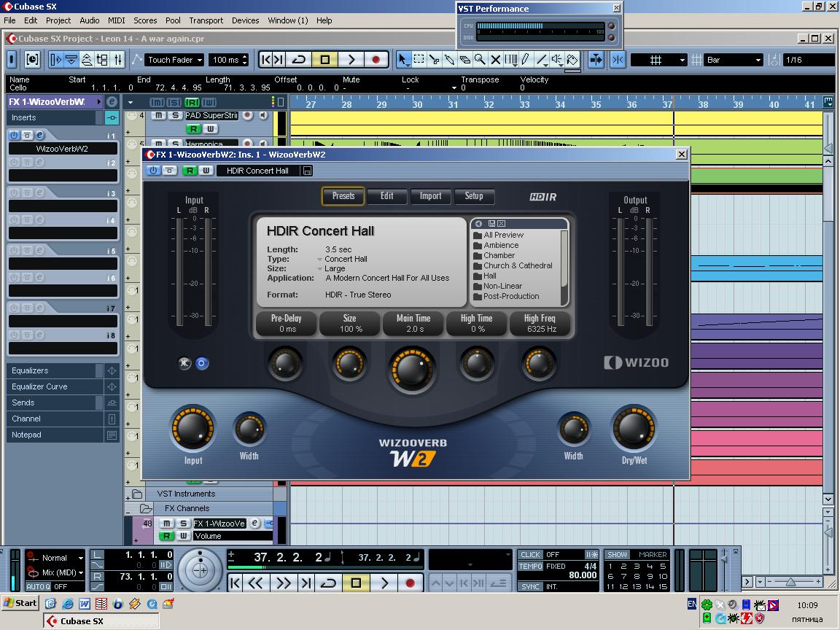Click the Presets button in WizooVerb
840x630 pixels.
343,196
